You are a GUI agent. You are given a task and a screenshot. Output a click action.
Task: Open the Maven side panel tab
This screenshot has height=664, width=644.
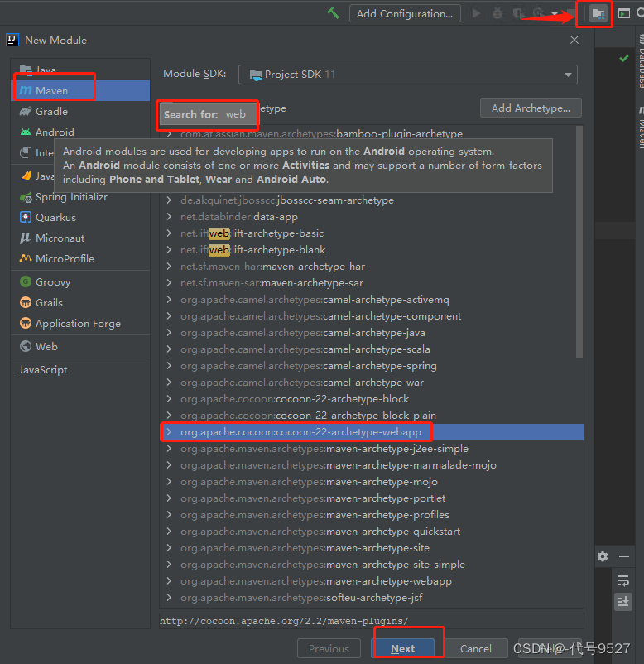click(641, 127)
